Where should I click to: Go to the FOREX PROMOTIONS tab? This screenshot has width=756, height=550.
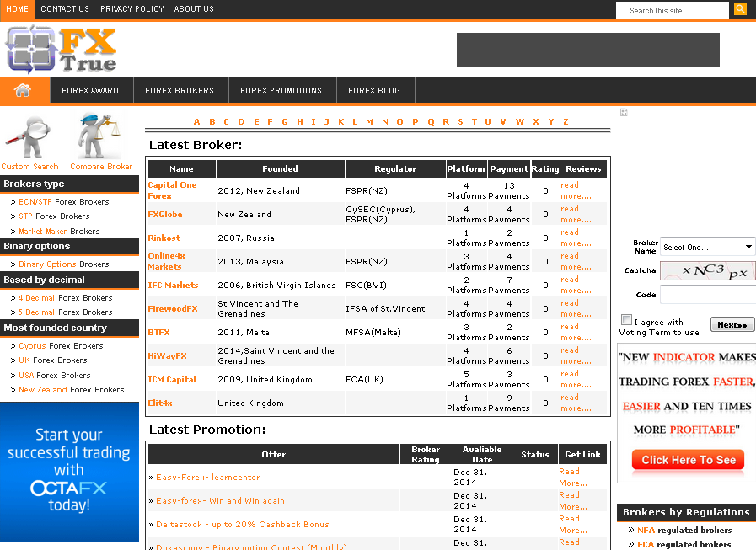pyautogui.click(x=281, y=91)
